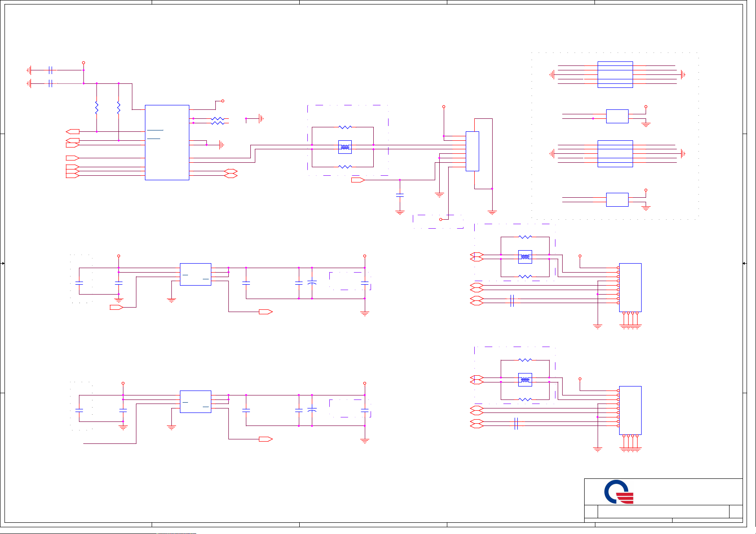The height and width of the screenshot is (534, 756).
Task: Select the right pull-up resistor above the upper-left IC
Action: pos(118,108)
